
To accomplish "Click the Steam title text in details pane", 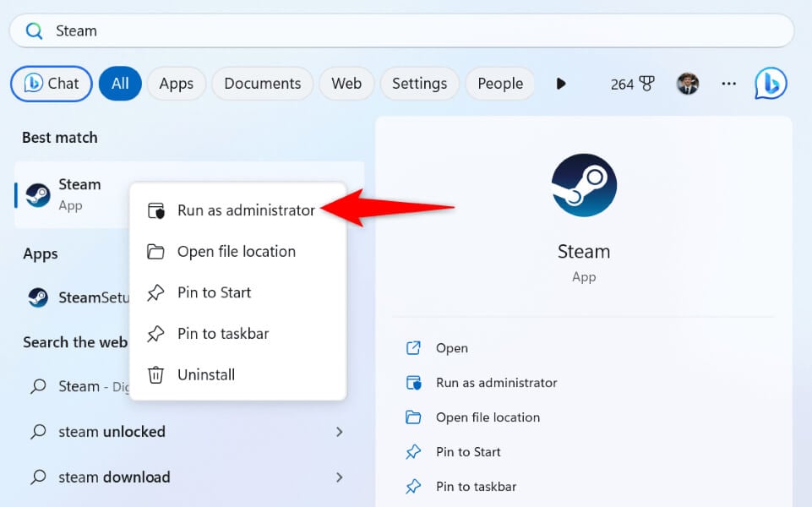I will click(584, 252).
